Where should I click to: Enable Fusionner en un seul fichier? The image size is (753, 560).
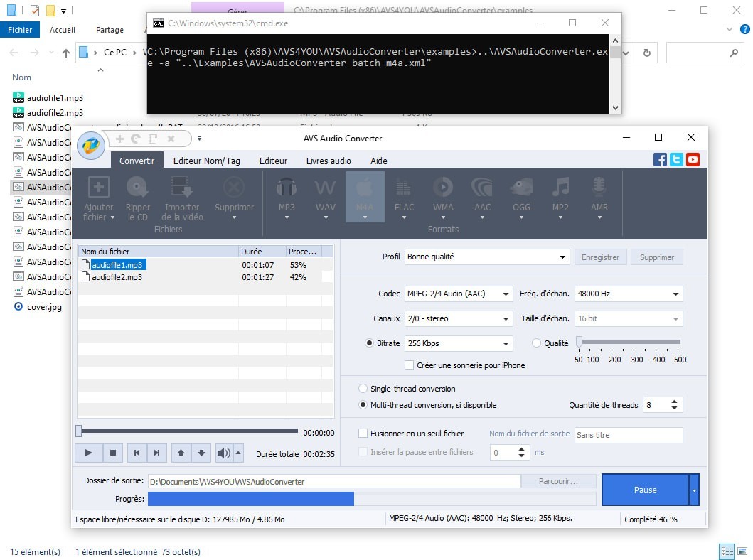(x=363, y=433)
